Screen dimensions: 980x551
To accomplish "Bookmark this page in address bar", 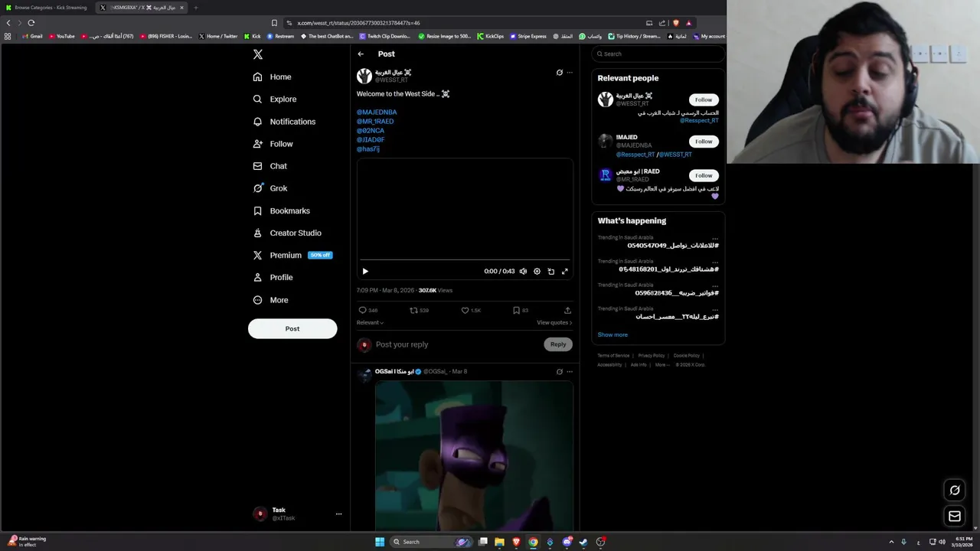I will click(x=274, y=23).
